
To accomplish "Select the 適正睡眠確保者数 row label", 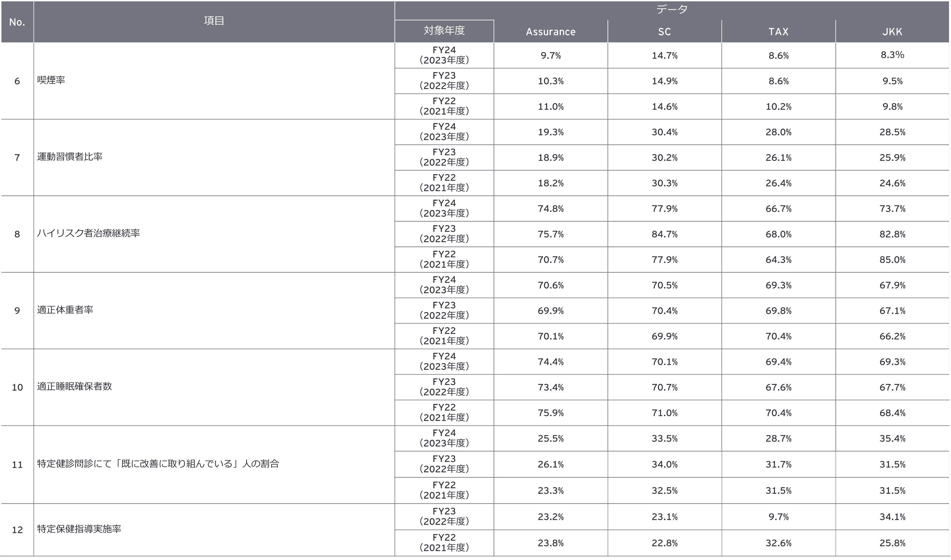I will pyautogui.click(x=74, y=386).
